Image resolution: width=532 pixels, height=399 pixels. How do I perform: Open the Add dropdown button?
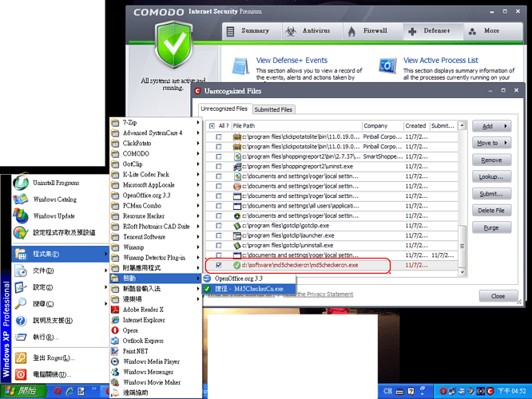491,126
